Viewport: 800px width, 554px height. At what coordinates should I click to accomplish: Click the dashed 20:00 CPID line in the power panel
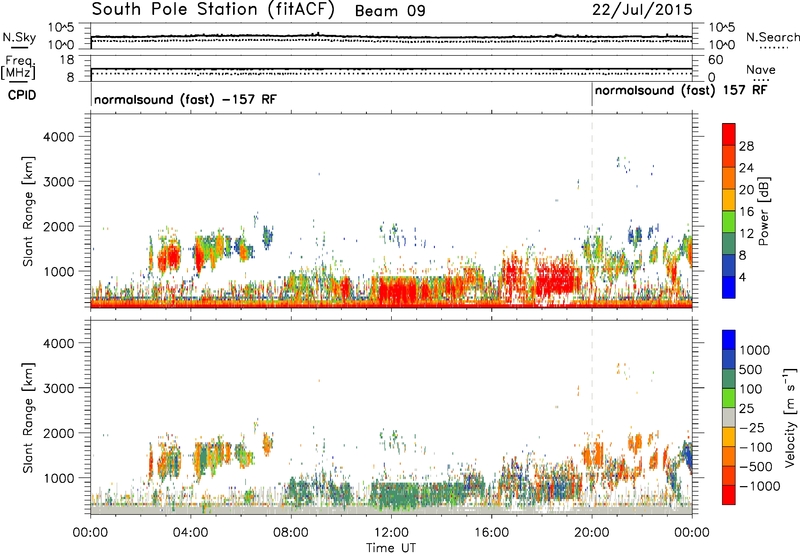coord(592,211)
